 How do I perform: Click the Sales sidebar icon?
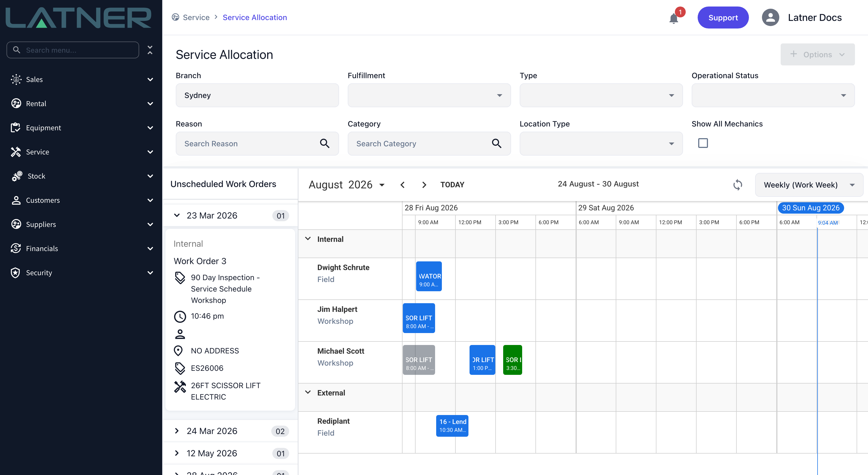click(16, 80)
